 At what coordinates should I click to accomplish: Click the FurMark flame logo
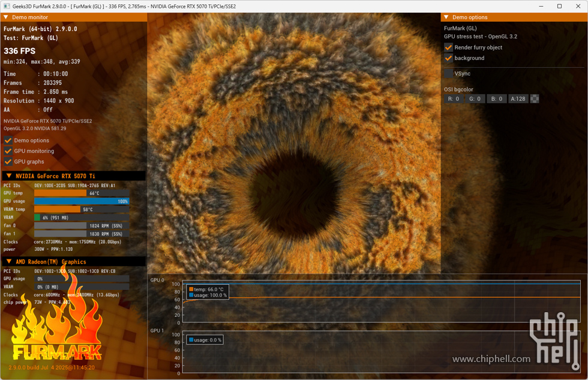tap(57, 327)
